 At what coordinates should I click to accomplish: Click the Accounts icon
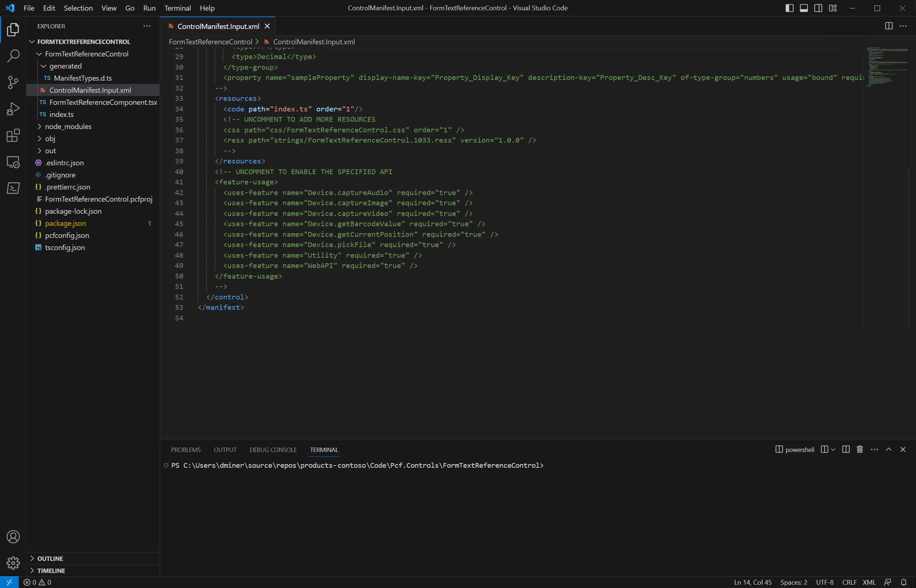(13, 536)
